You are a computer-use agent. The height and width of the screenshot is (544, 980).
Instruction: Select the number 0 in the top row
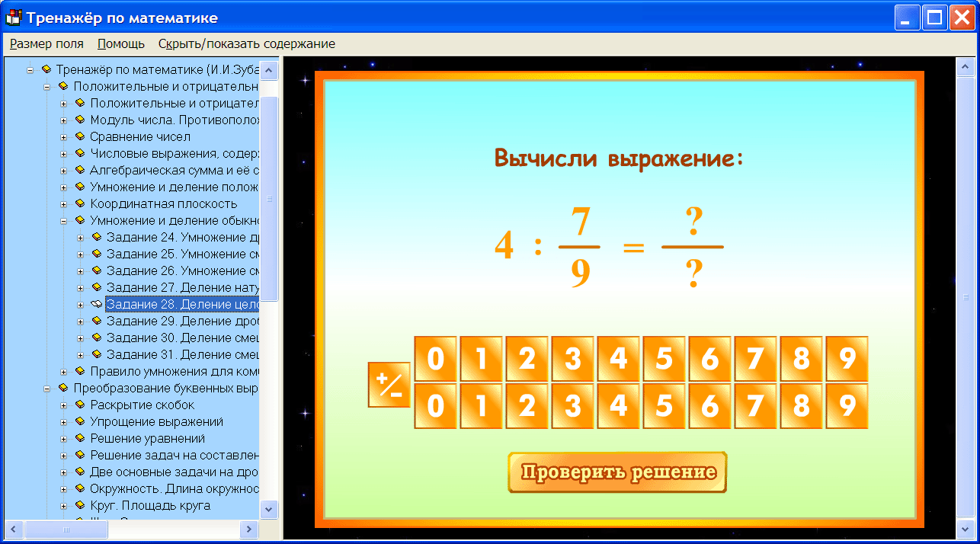pos(435,358)
